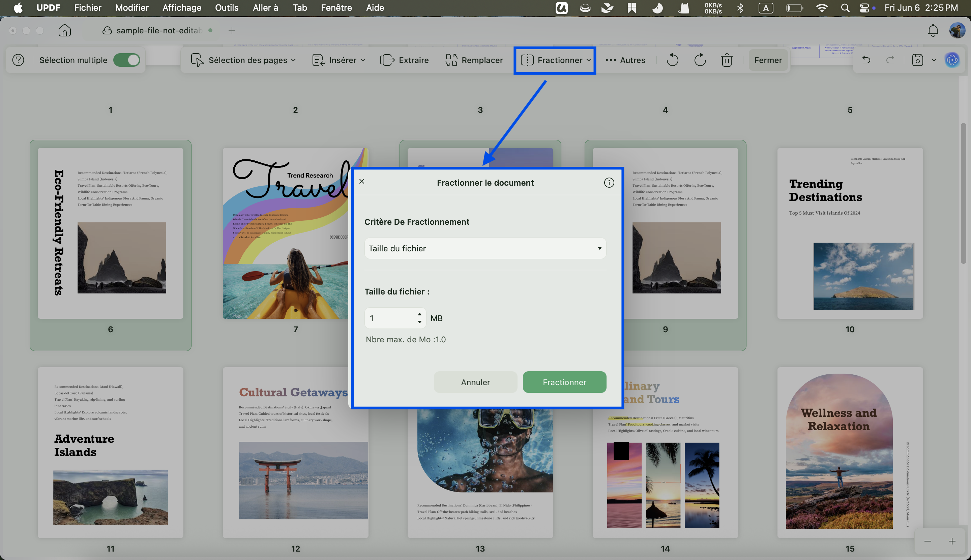The height and width of the screenshot is (560, 971).
Task: Open the Autres more options menu
Action: tap(625, 60)
